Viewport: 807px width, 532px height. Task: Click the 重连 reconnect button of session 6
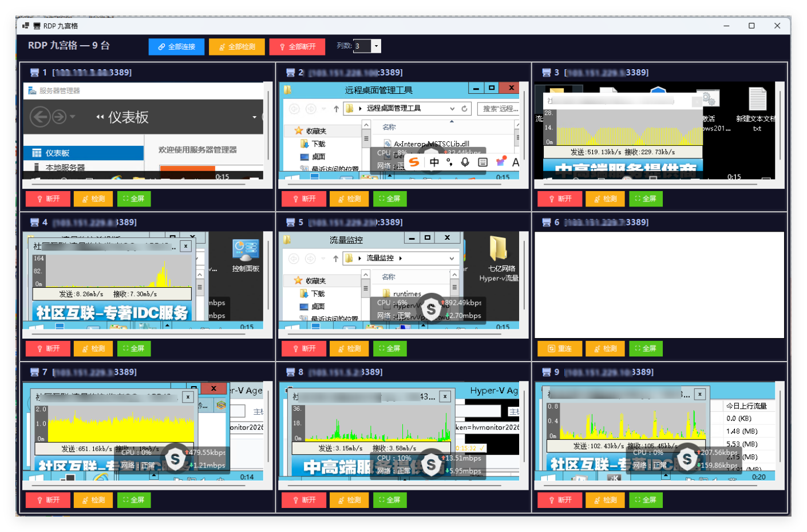[x=560, y=348]
